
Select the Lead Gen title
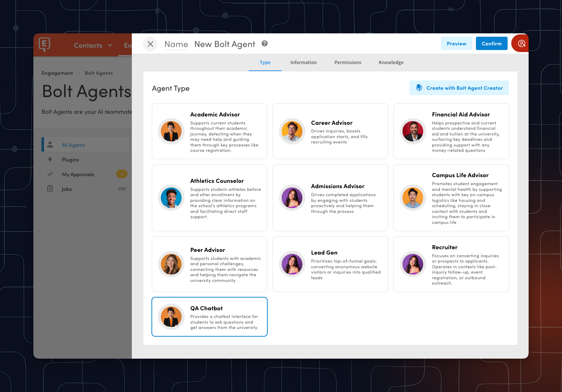324,253
